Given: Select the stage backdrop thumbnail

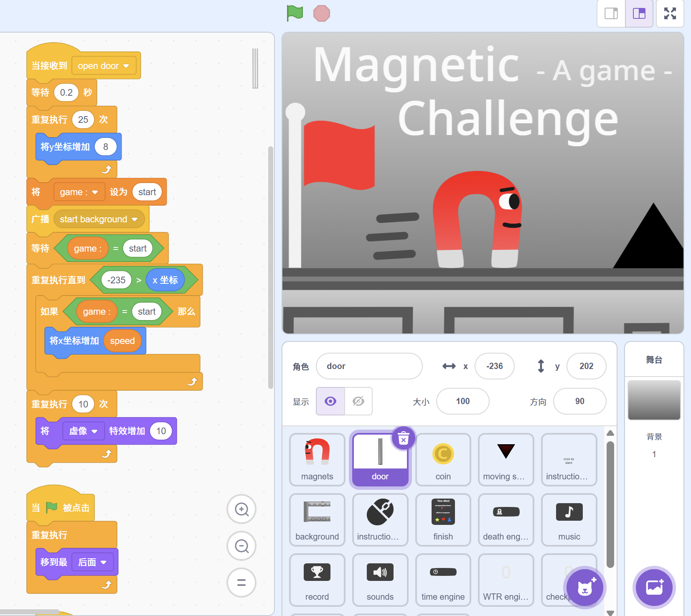Looking at the screenshot, I should (x=654, y=400).
